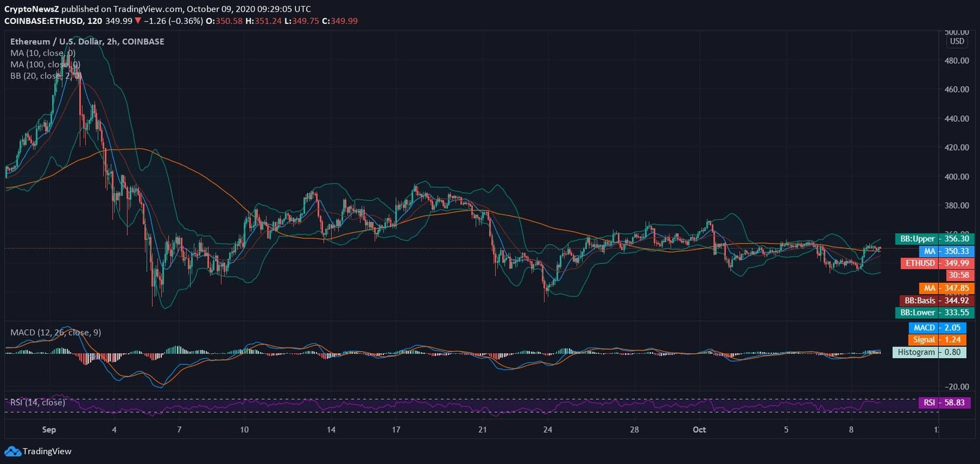Click the L:349.75 low value
Viewport: 980px width, 464px height.
click(301, 21)
